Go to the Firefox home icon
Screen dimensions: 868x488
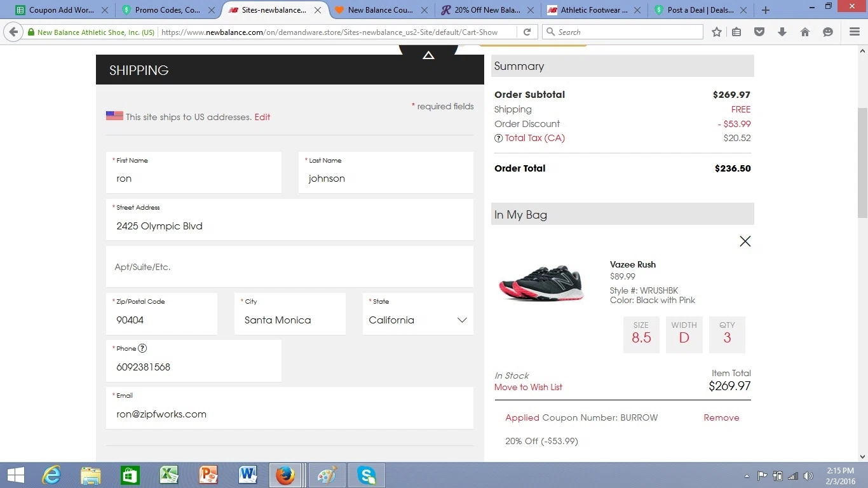pyautogui.click(x=805, y=32)
